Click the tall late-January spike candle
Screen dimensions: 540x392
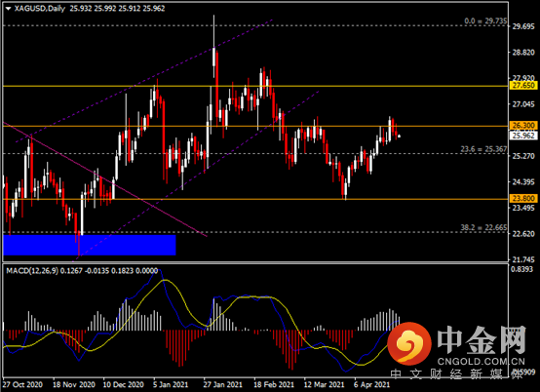[214, 47]
